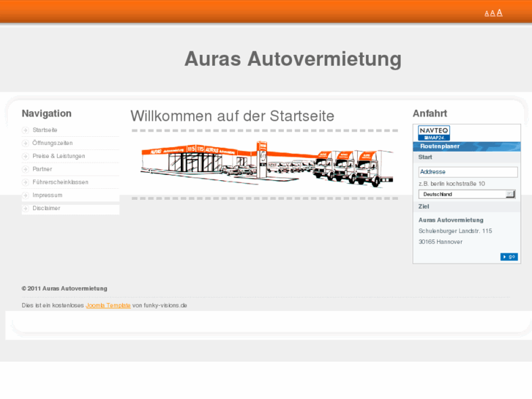Click the arrow icon beside Partner
The width and height of the screenshot is (532, 399).
pyautogui.click(x=26, y=169)
